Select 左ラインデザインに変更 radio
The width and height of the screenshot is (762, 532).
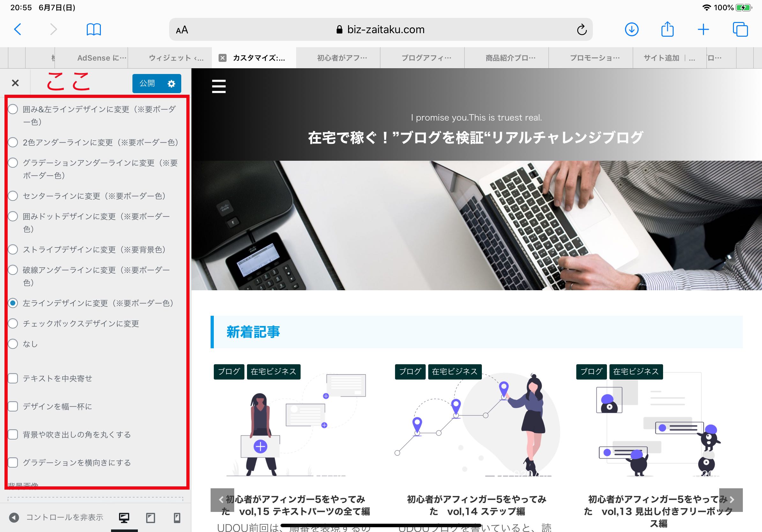pos(13,303)
